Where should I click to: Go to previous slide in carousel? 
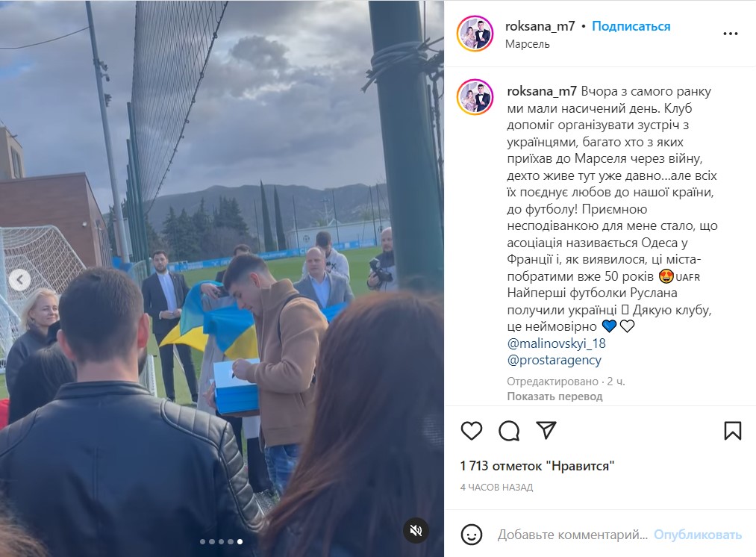[19, 280]
